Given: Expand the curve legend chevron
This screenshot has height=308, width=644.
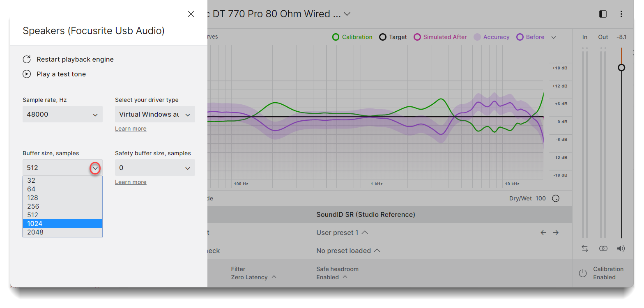Looking at the screenshot, I should click(x=554, y=37).
